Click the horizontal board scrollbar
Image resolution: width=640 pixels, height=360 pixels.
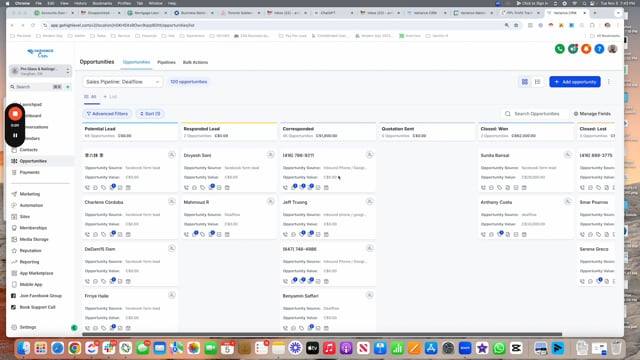tap(322, 334)
